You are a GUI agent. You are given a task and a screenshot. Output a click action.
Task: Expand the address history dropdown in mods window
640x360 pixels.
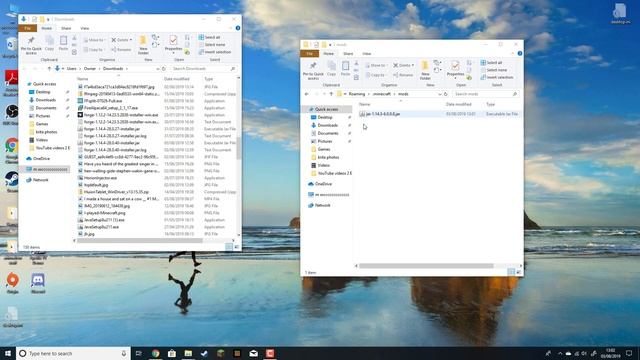(x=440, y=94)
